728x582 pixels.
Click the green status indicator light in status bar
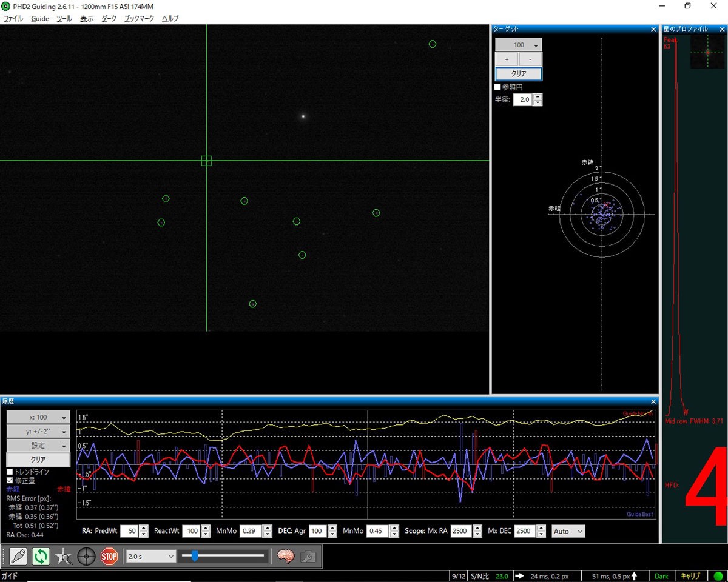coord(718,576)
